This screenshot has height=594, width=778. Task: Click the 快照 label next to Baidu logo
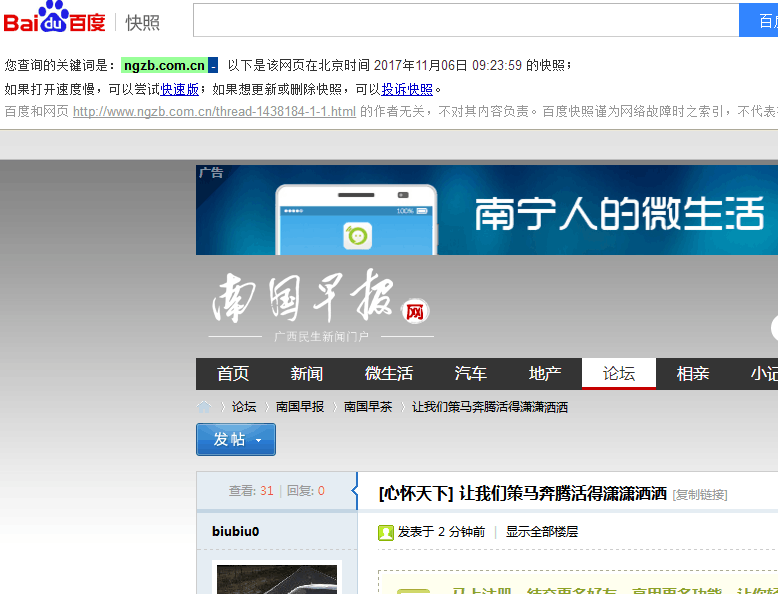coord(142,23)
